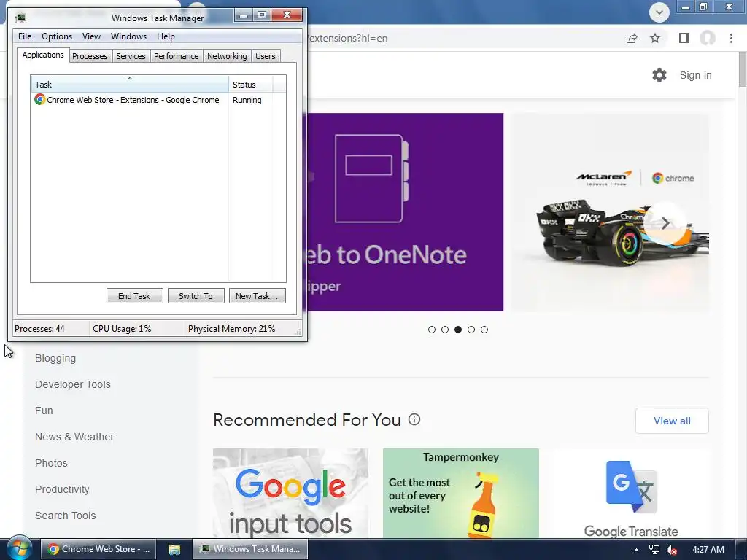
Task: Open the News & Weather category
Action: 74,437
